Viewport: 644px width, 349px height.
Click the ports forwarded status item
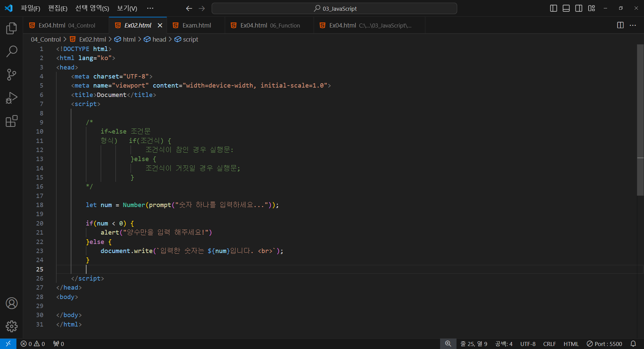click(59, 344)
